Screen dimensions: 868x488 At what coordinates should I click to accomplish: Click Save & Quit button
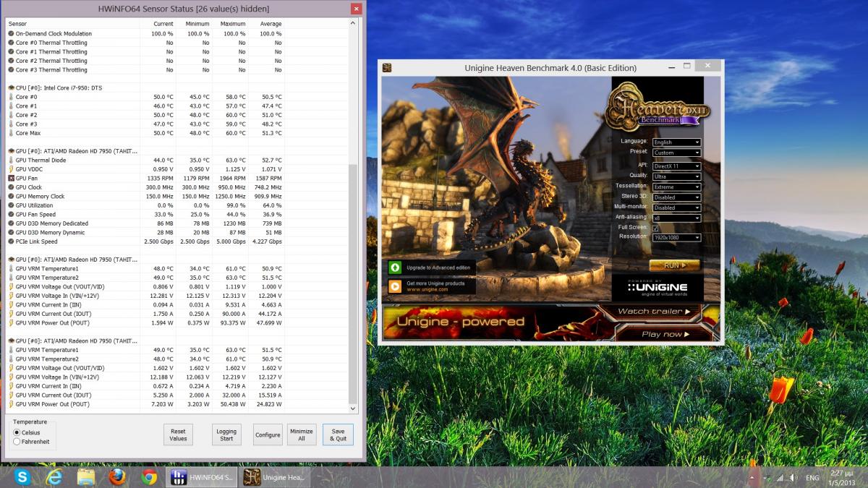click(338, 435)
